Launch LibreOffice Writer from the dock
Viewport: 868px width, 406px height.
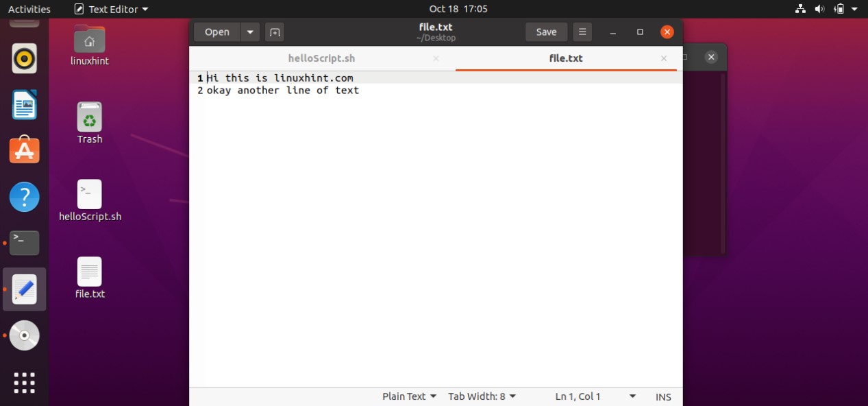click(x=25, y=105)
